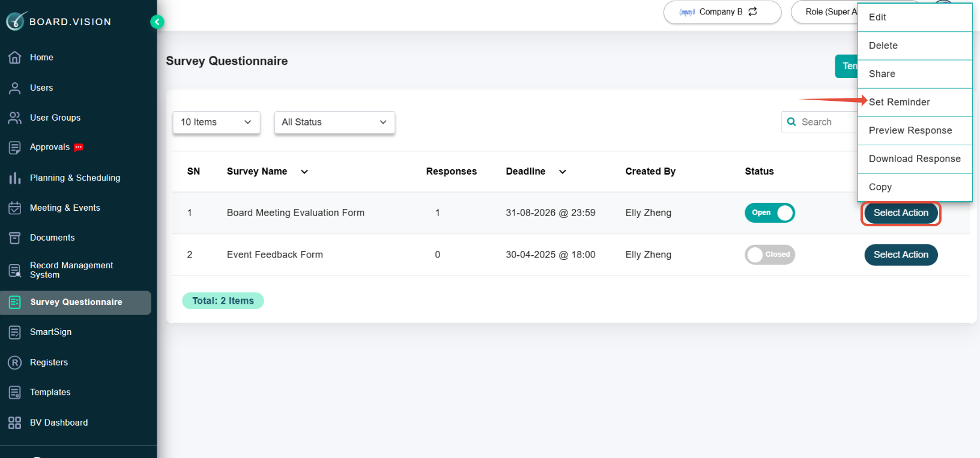The width and height of the screenshot is (980, 458).
Task: Choose Set Reminder from the action menu
Action: point(915,102)
